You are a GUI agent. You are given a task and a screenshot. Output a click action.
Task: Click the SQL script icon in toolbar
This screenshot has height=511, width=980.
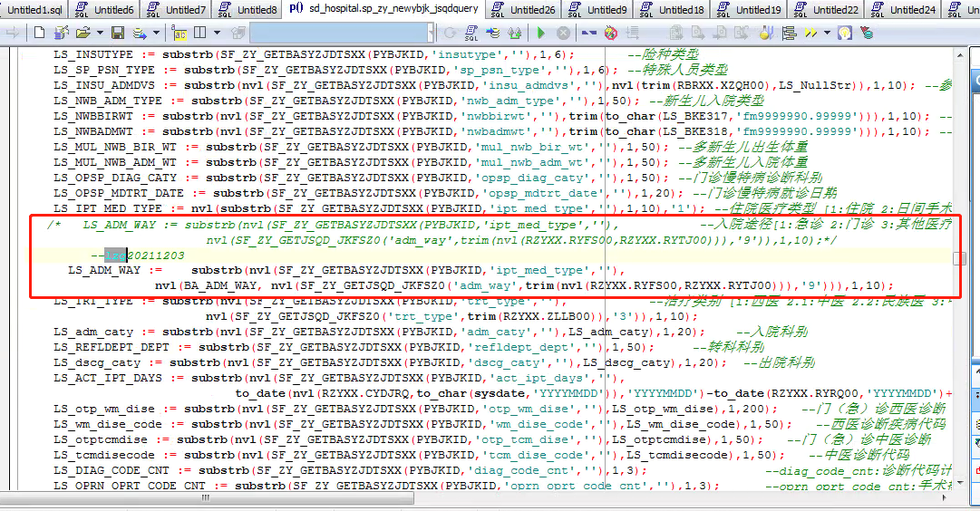point(471,33)
